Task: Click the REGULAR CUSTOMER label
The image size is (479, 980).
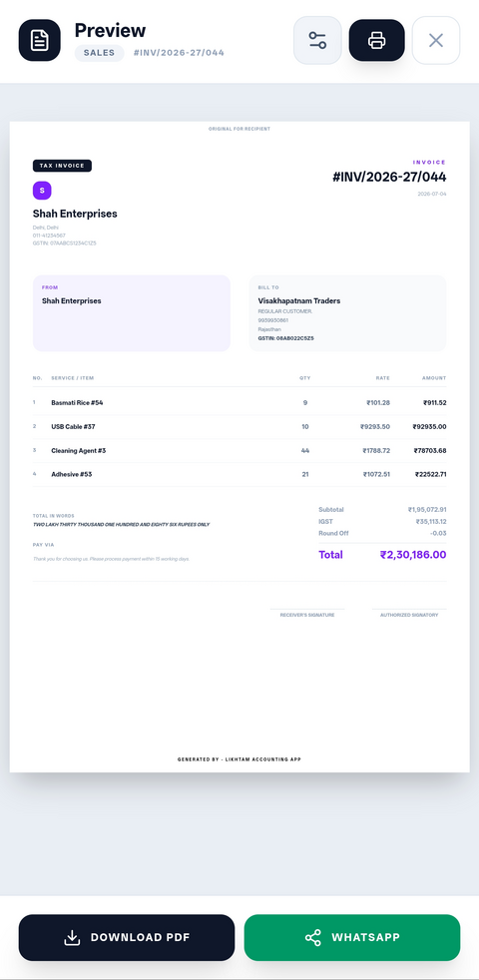Action: (284, 311)
